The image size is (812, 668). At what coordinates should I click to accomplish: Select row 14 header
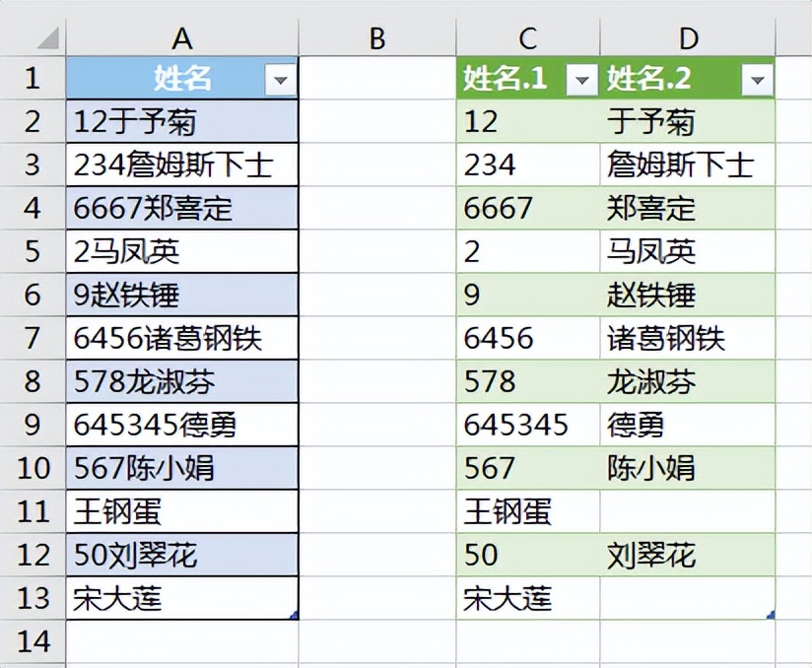click(x=33, y=641)
